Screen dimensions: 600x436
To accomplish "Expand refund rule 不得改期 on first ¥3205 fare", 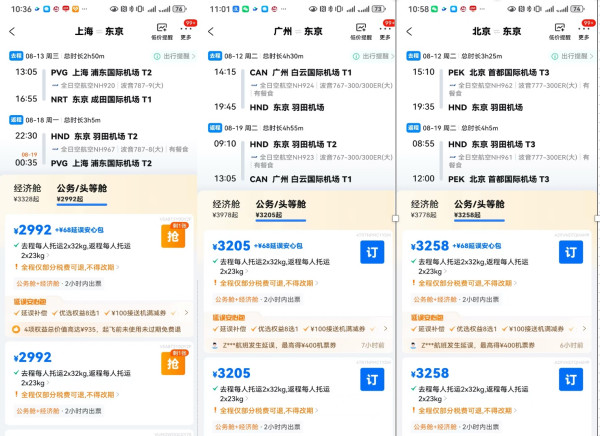I will point(266,283).
